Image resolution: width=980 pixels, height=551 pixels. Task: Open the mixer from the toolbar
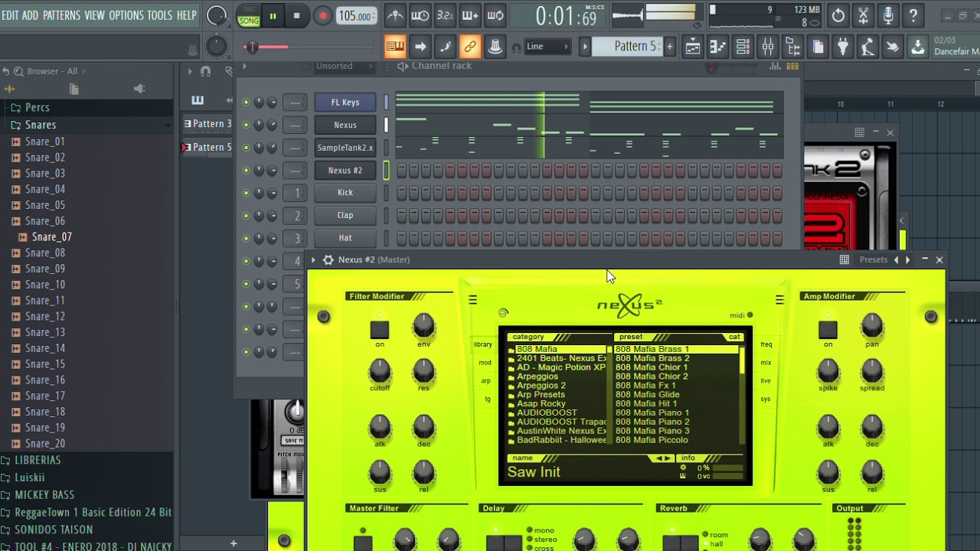tap(768, 47)
